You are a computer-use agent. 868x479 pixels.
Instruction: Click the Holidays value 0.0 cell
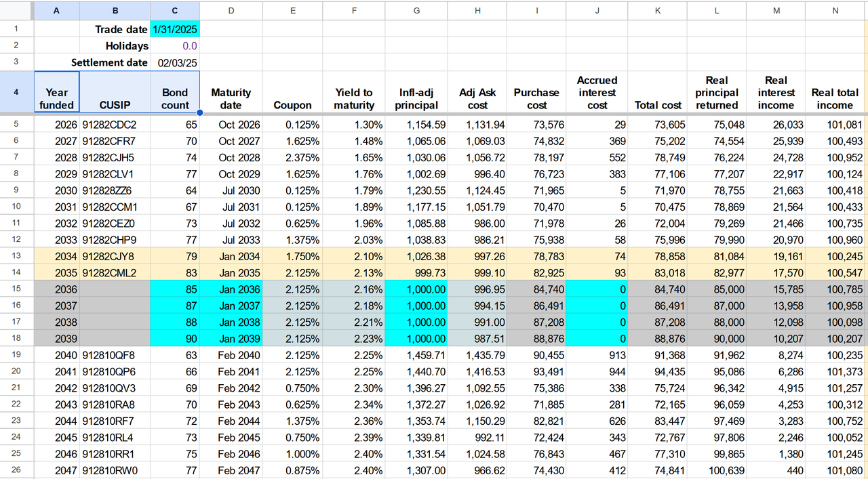(x=175, y=46)
